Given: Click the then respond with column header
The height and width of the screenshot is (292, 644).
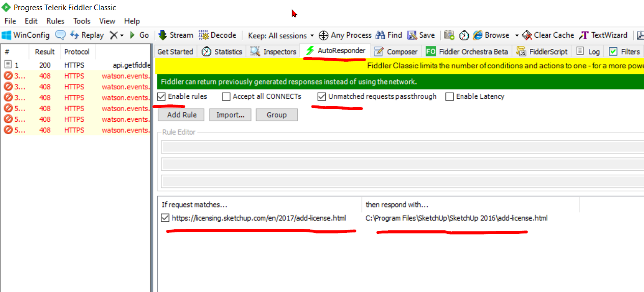Looking at the screenshot, I should coord(470,204).
